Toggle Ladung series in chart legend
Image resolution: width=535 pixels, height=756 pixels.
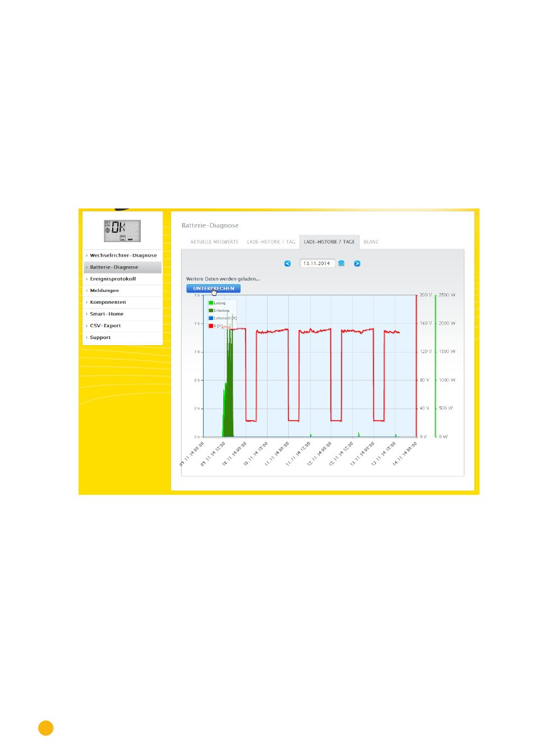click(x=217, y=303)
